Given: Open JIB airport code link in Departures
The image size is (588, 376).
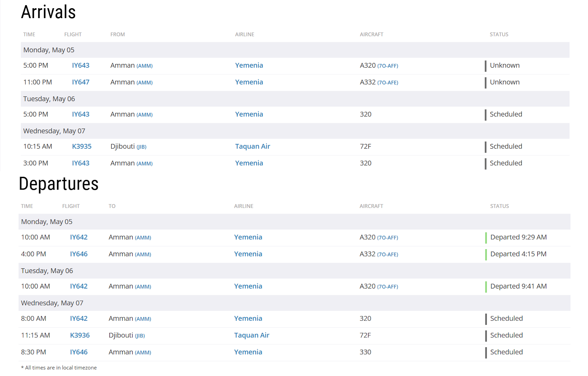Looking at the screenshot, I should [140, 336].
